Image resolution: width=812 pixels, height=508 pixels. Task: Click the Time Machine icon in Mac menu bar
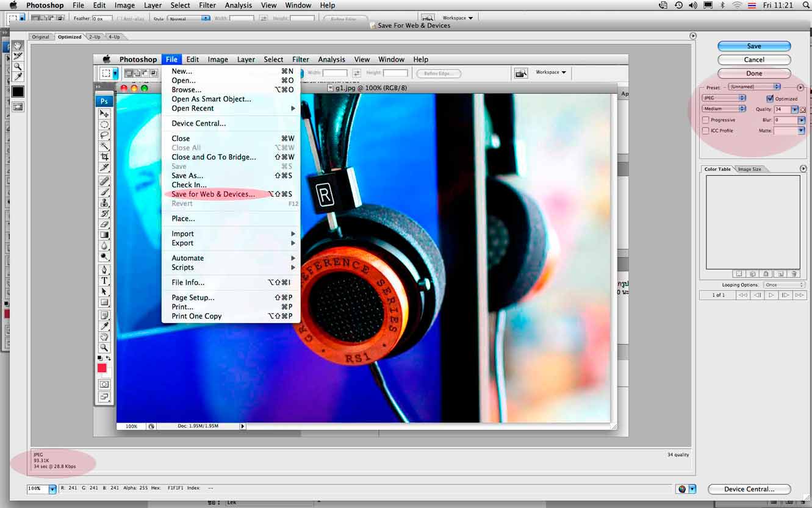click(x=679, y=5)
